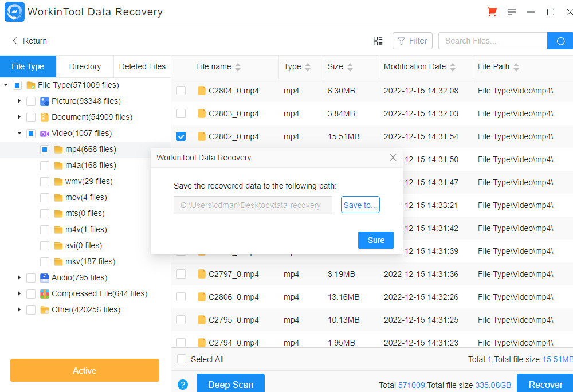
Task: Switch to the File Type tab
Action: [28, 66]
